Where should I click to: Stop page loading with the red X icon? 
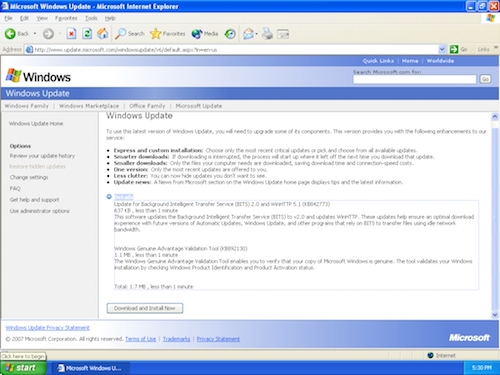(71, 34)
